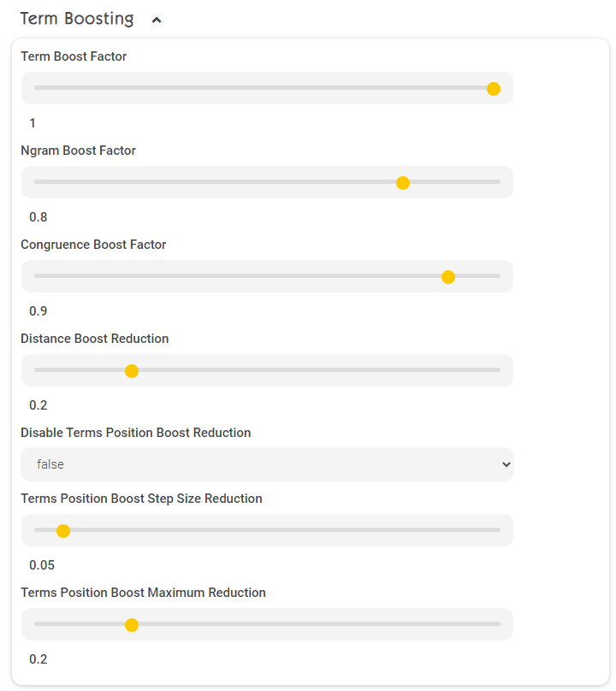Click the Term Boost Factor label
The height and width of the screenshot is (691, 616).
tap(74, 56)
